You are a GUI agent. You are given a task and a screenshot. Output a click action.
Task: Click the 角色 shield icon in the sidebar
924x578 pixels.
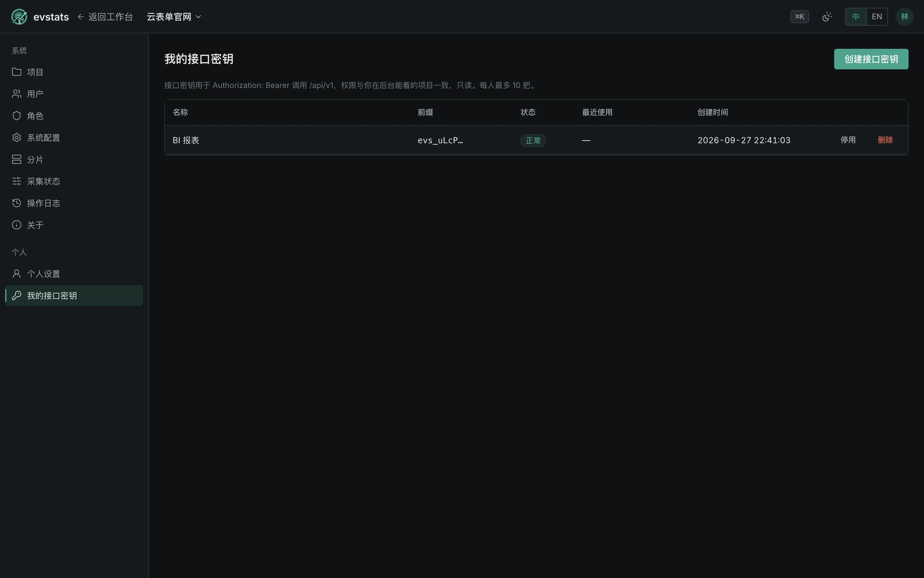pyautogui.click(x=16, y=116)
